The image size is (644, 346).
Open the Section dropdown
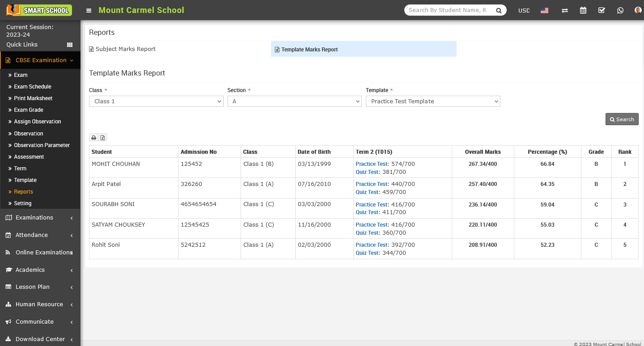pos(294,101)
